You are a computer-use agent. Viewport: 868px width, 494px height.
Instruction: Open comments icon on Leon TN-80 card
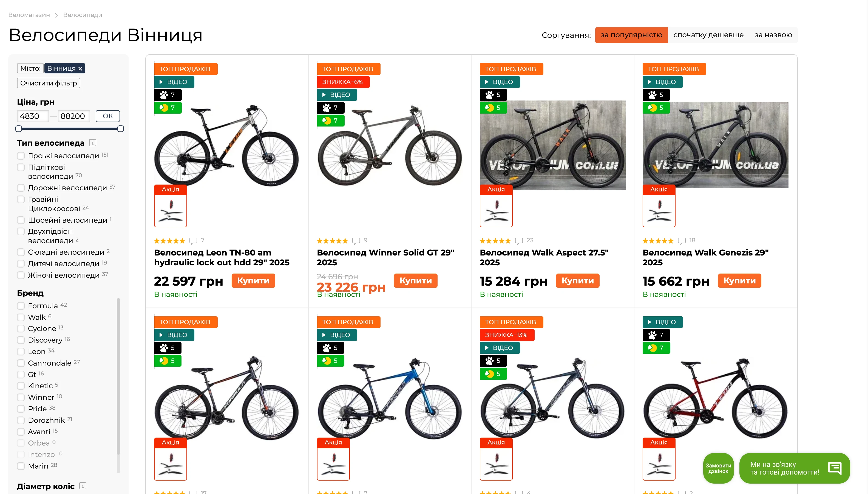193,241
